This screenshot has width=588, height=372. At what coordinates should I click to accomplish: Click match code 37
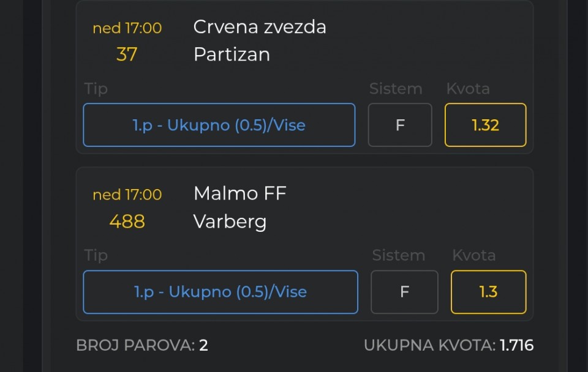127,54
